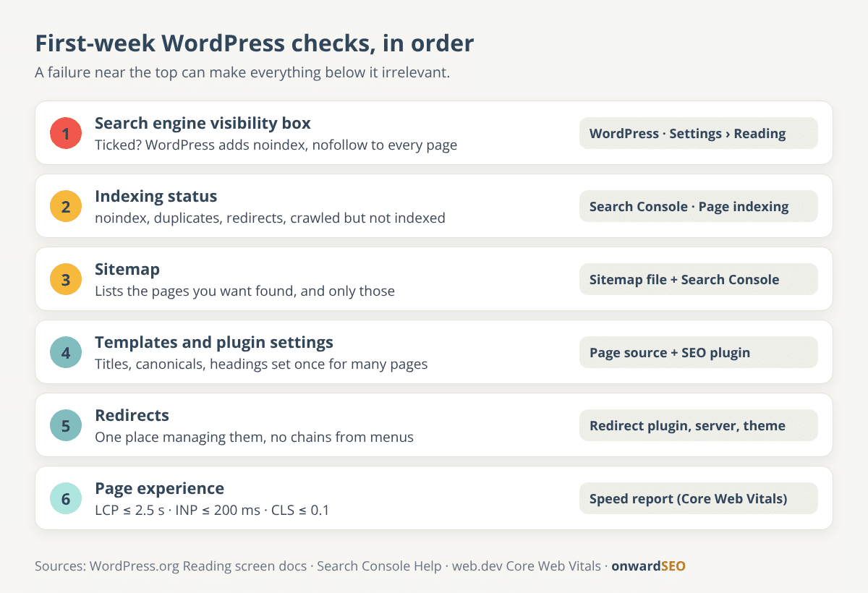Click the yellow number 3 circle
This screenshot has width=868, height=593.
click(x=66, y=279)
